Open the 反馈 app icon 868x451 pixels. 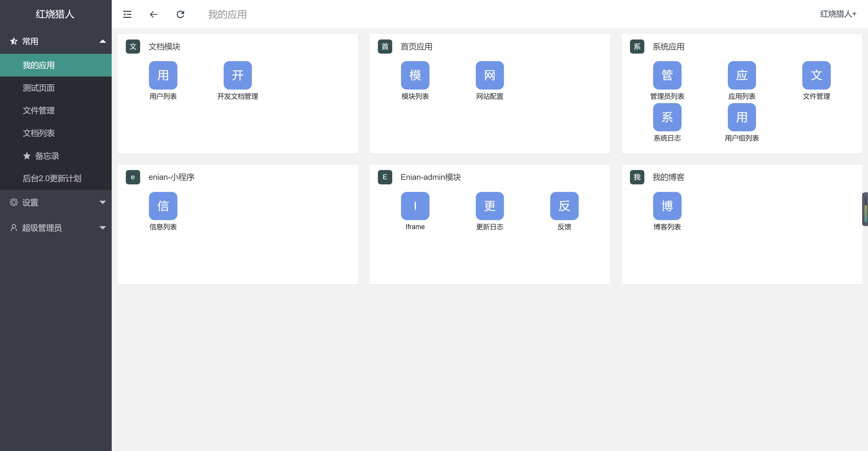[x=564, y=206]
